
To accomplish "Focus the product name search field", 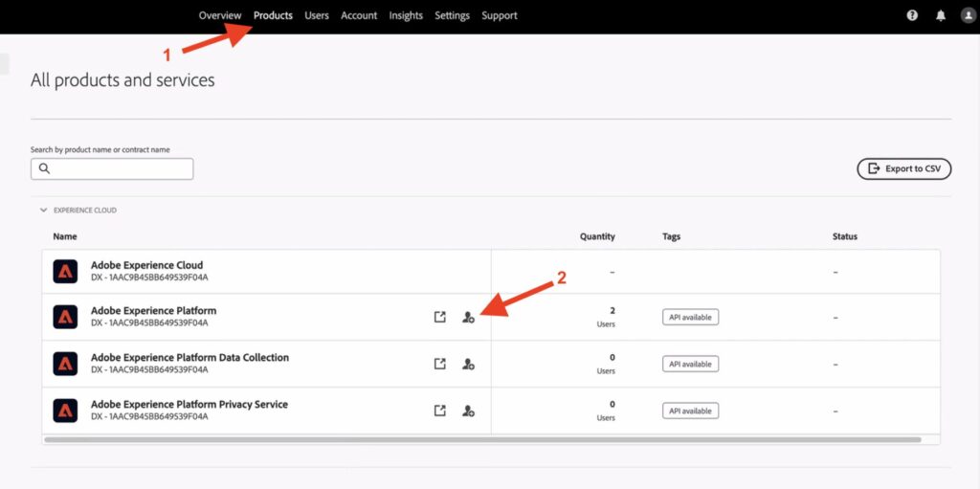I will [112, 168].
